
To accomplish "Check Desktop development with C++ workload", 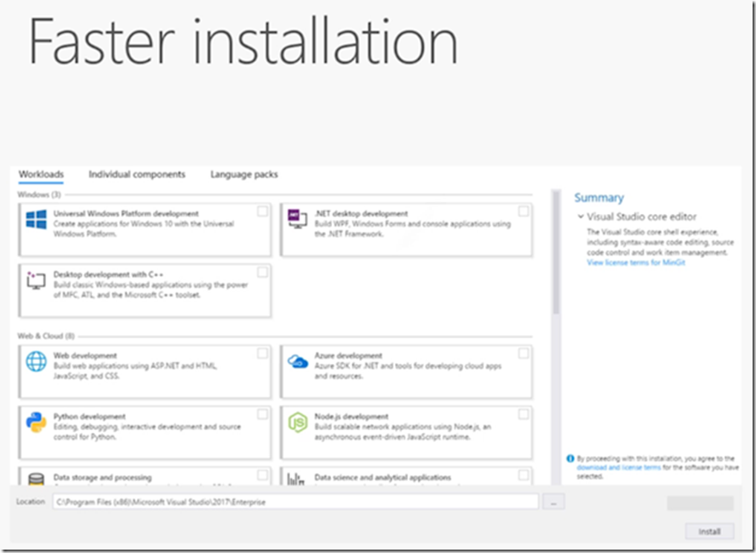I will [262, 272].
